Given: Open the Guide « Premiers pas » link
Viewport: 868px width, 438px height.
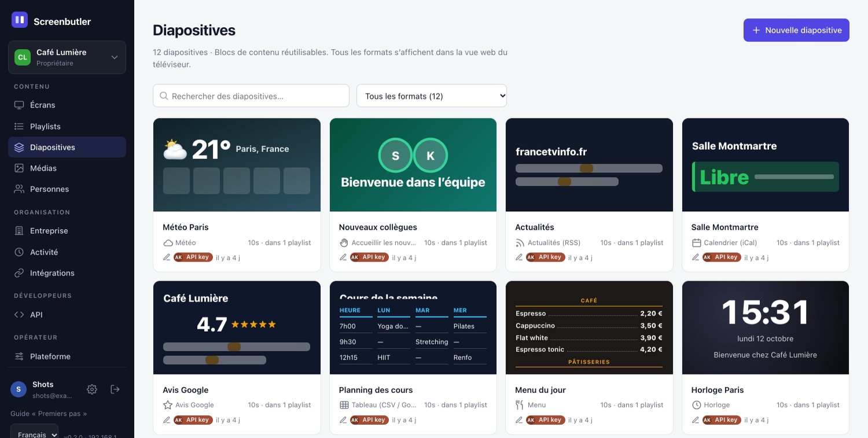Looking at the screenshot, I should [49, 414].
